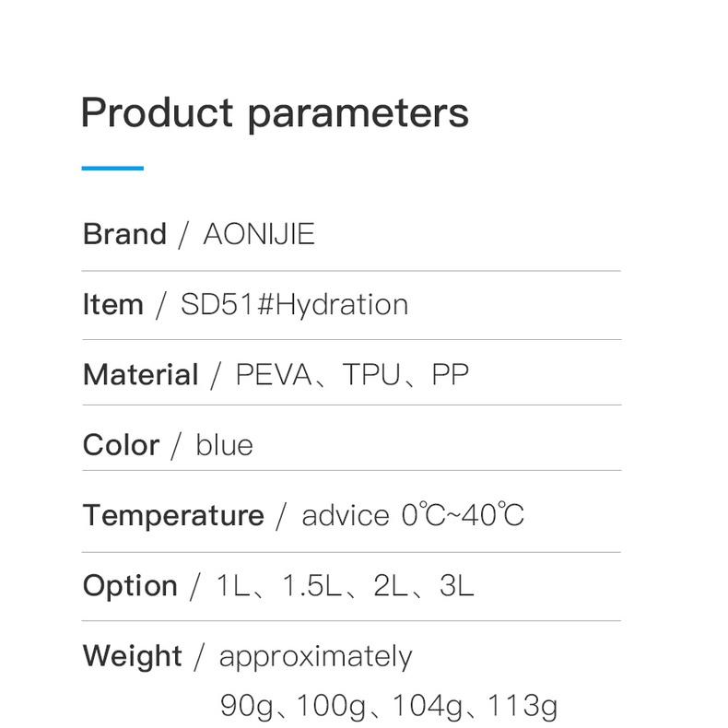The image size is (728, 728).
Task: Click the blue underline accent bar
Action: point(112,168)
